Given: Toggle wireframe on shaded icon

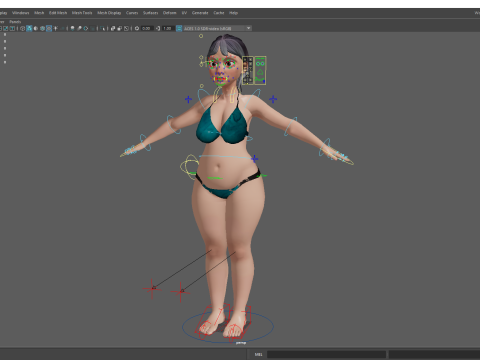Looking at the screenshot, I should (42, 28).
